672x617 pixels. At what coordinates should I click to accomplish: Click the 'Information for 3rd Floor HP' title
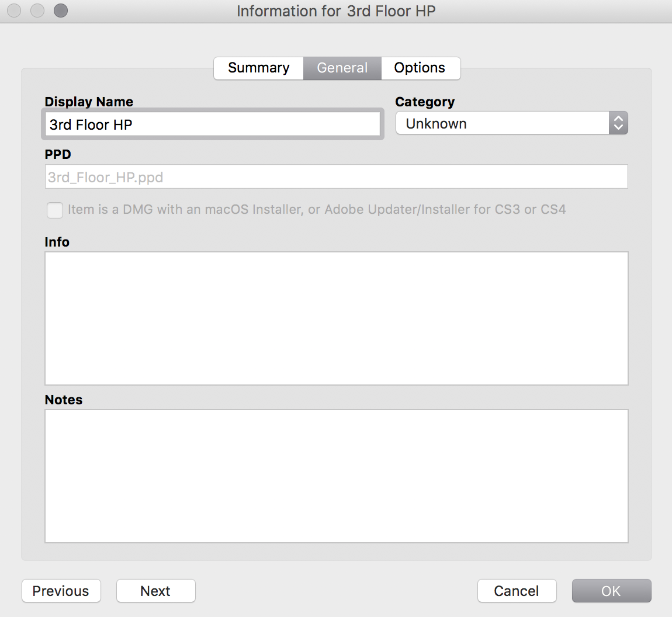[336, 11]
